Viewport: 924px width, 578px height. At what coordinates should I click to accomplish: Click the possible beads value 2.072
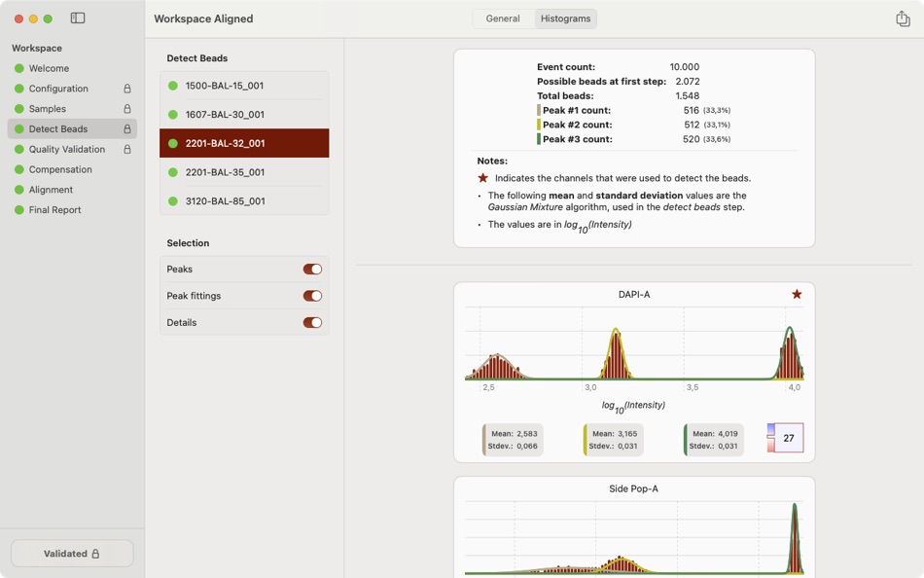(687, 82)
